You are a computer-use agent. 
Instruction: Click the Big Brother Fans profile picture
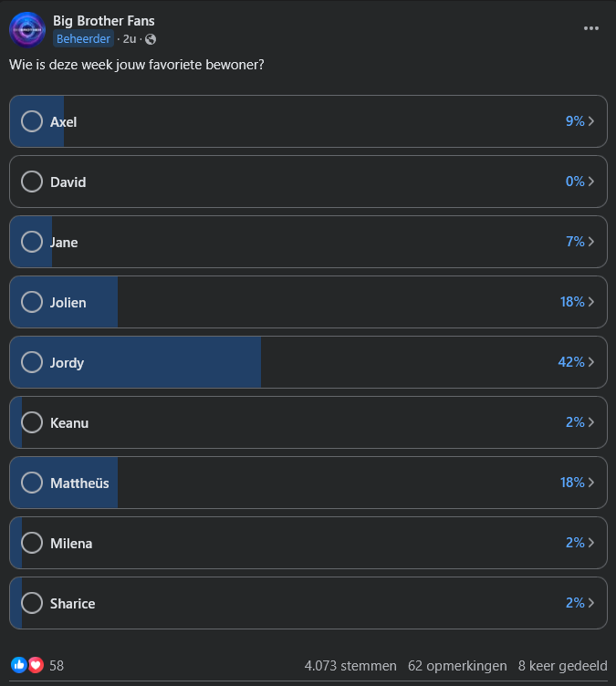click(x=27, y=29)
